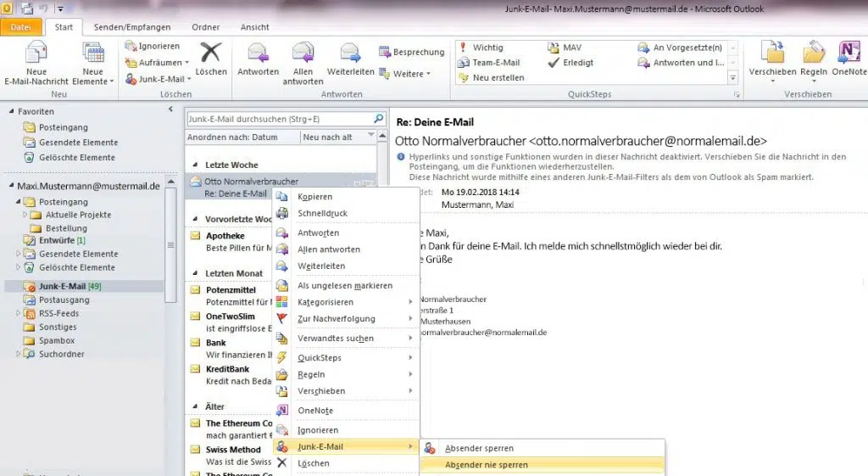
Task: Click the Antworten ribbon icon
Action: click(258, 53)
